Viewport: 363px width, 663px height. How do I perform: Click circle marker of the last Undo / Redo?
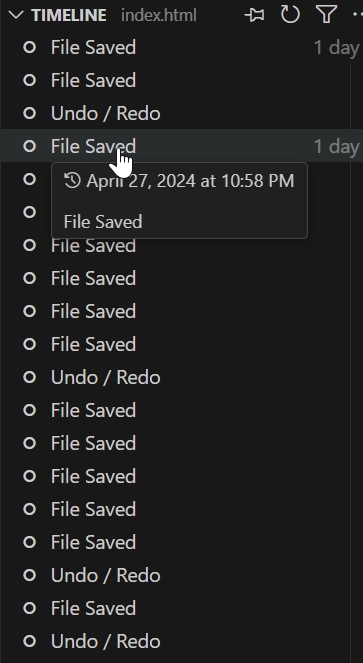click(29, 641)
